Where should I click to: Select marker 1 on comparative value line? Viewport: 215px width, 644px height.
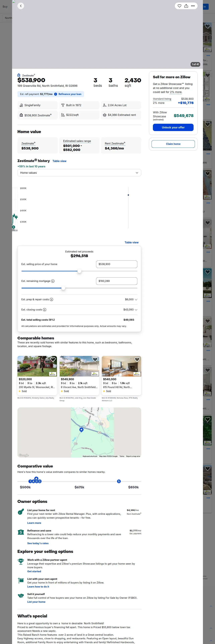click(x=30, y=481)
